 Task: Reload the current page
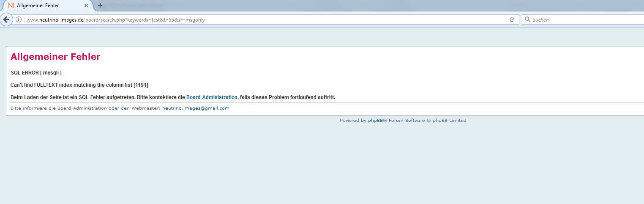[x=512, y=19]
